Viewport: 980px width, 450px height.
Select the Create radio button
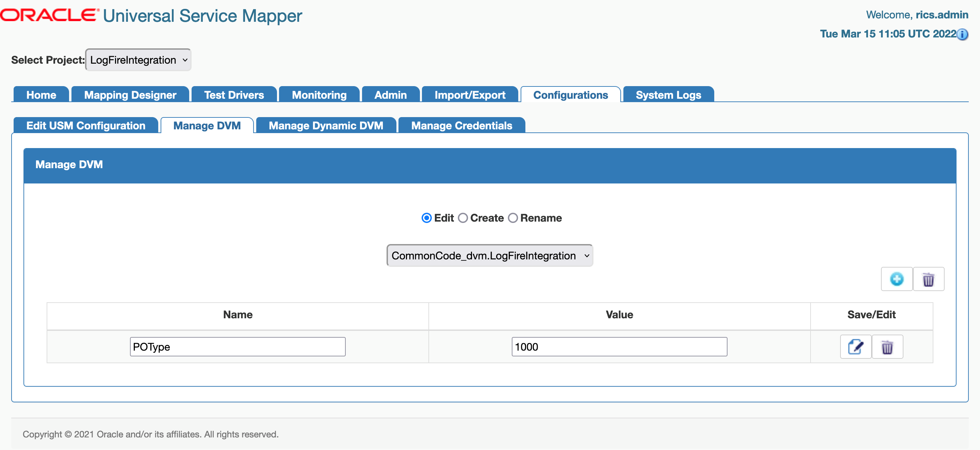tap(463, 218)
